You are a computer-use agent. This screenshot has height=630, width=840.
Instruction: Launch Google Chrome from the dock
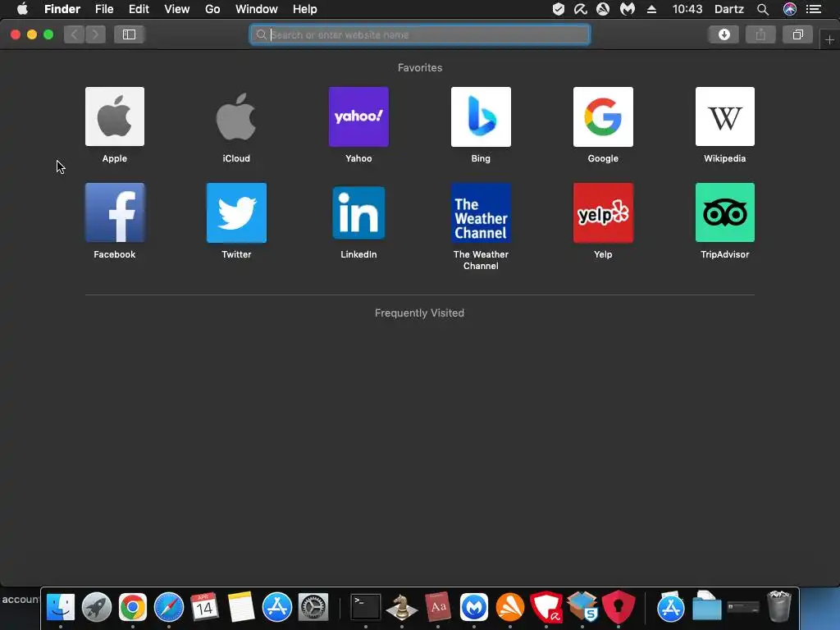132,607
